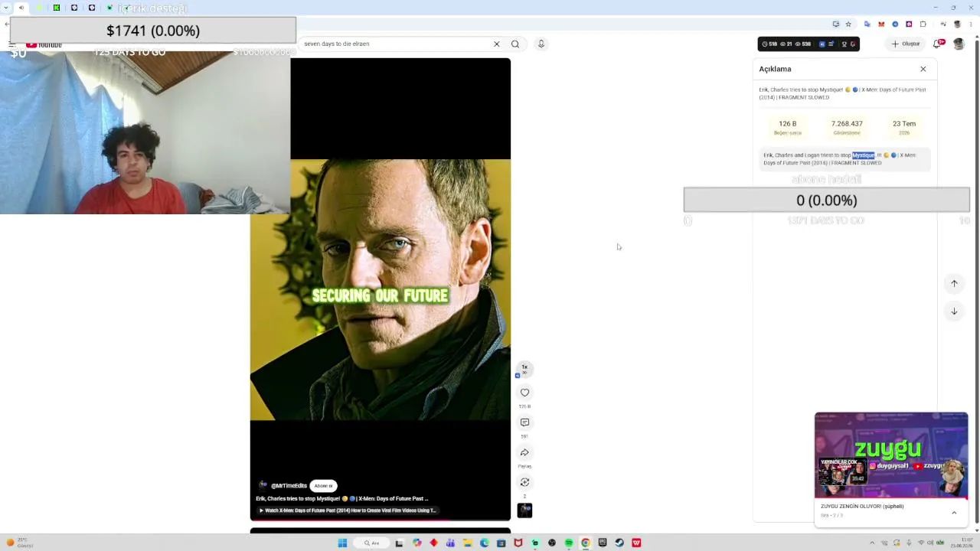Change playback speed with the 1x button
Image resolution: width=980 pixels, height=551 pixels.
[524, 369]
